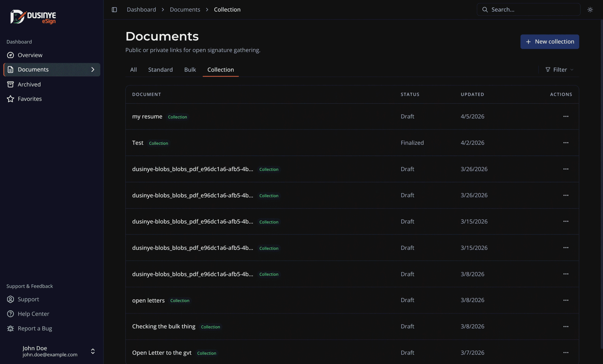Click the Documents file icon in sidebar
This screenshot has height=364, width=603.
tap(10, 69)
